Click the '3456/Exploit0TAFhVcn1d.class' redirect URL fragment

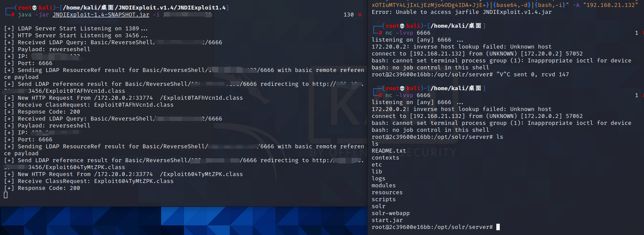click(x=77, y=91)
